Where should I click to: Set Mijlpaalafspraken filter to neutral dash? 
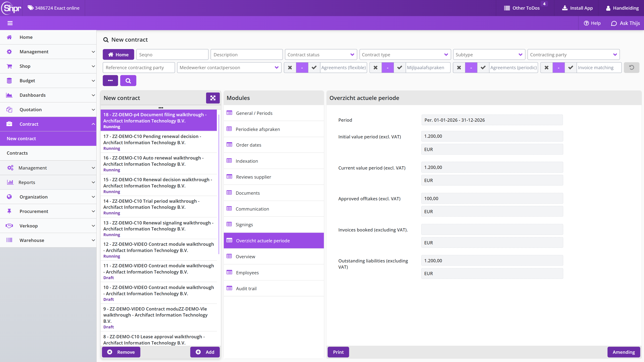tap(387, 67)
